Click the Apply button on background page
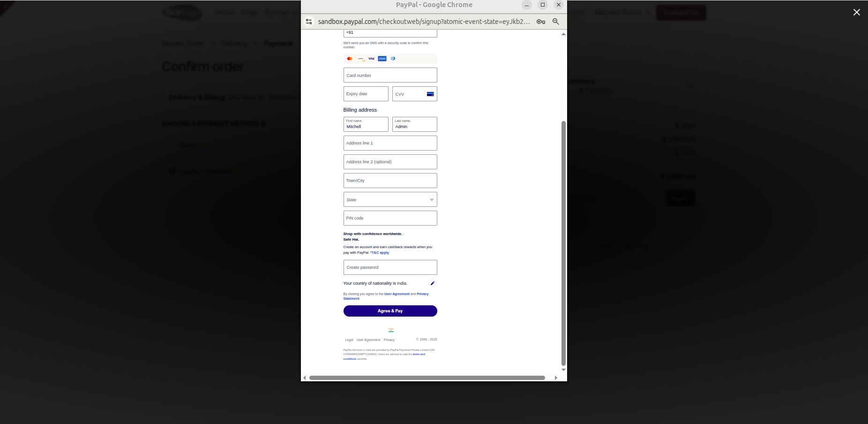868x424 pixels. pyautogui.click(x=681, y=198)
